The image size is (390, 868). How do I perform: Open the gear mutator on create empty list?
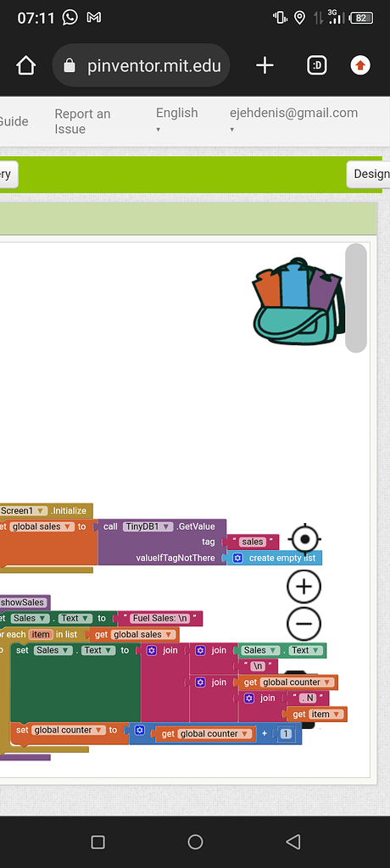[237, 558]
